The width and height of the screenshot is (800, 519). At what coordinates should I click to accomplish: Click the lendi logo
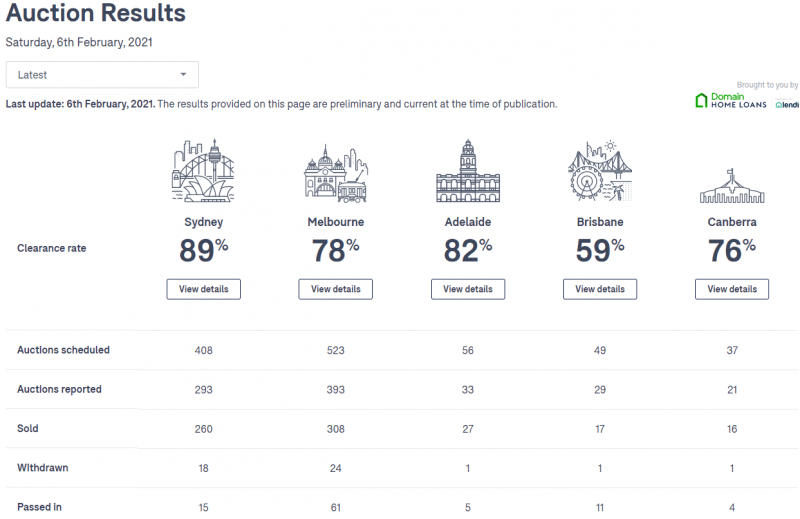[x=787, y=105]
